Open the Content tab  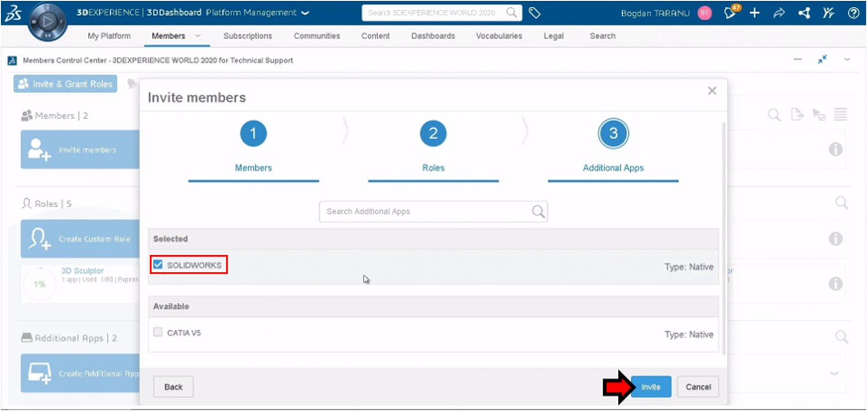375,36
